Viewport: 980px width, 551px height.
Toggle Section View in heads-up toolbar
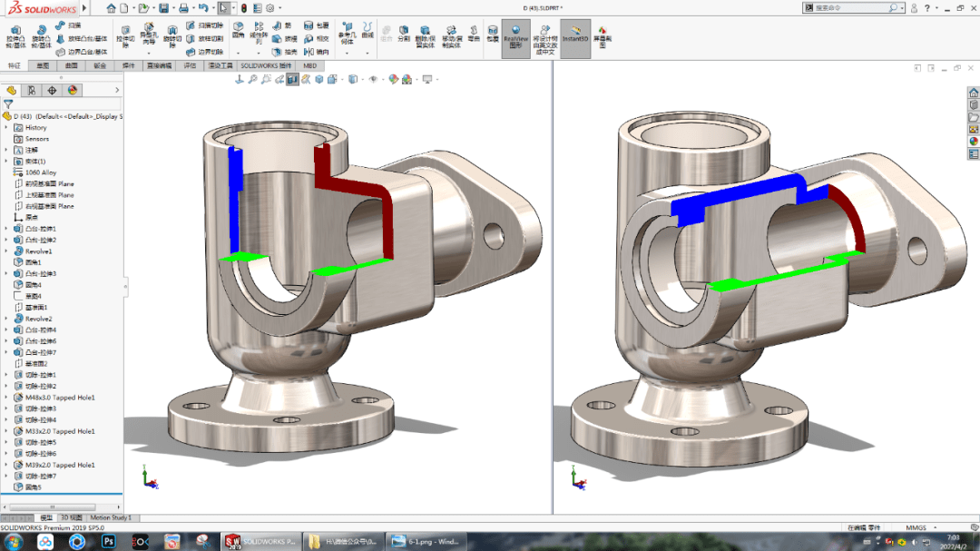tap(291, 79)
